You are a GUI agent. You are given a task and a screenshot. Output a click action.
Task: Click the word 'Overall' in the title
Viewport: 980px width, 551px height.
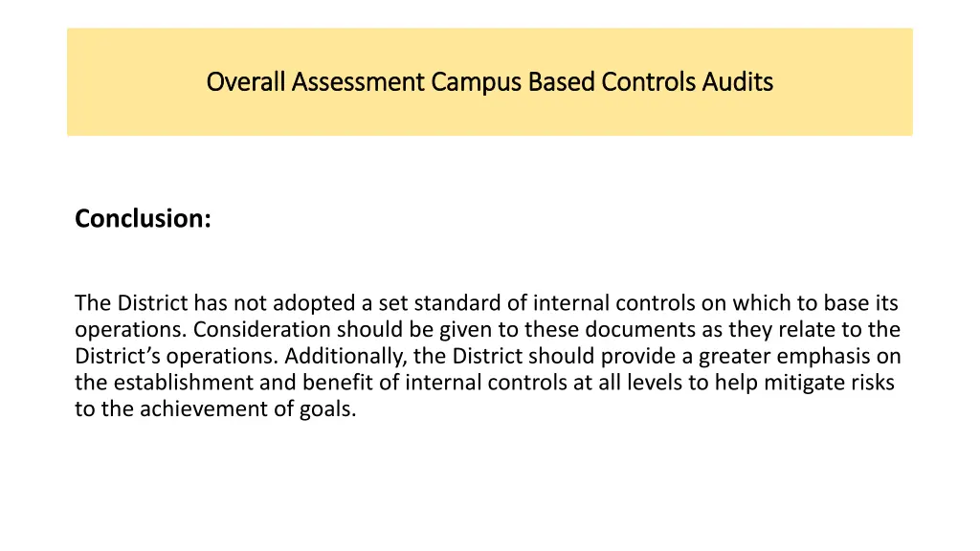(x=246, y=82)
